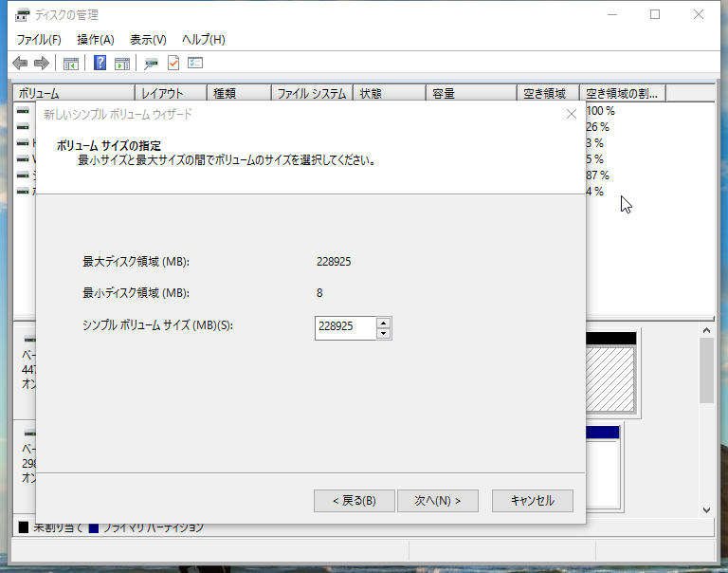Click the 最小ディスク領域 (MB) label

coord(136,293)
